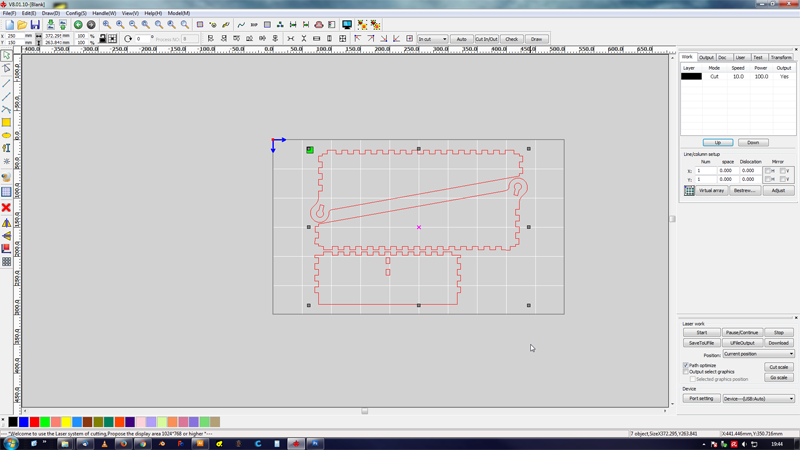Open Photoshop from the taskbar

click(315, 444)
